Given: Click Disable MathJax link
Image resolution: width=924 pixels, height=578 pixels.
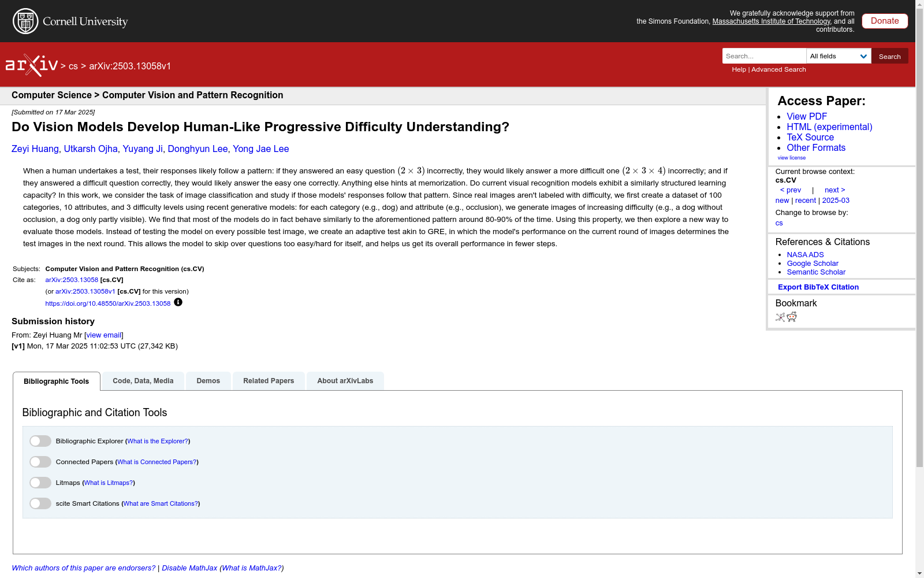Looking at the screenshot, I should coord(189,568).
